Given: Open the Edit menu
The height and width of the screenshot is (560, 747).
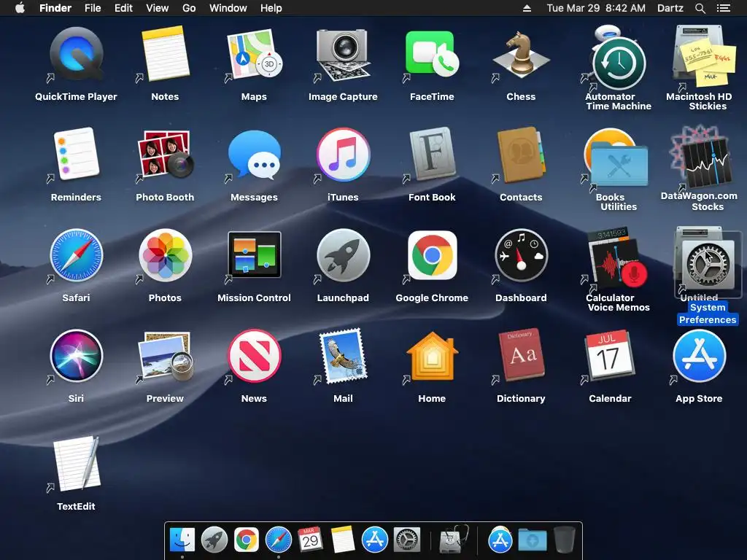Looking at the screenshot, I should tap(123, 8).
